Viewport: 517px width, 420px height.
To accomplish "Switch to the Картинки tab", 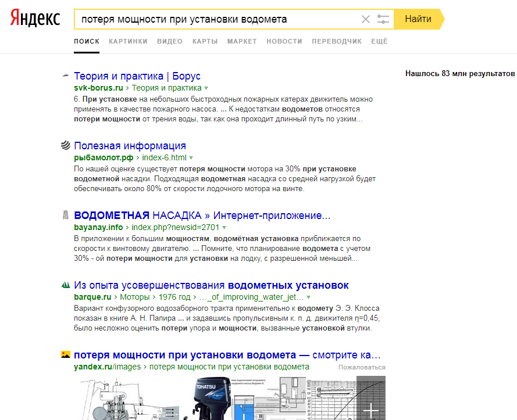I will (129, 41).
